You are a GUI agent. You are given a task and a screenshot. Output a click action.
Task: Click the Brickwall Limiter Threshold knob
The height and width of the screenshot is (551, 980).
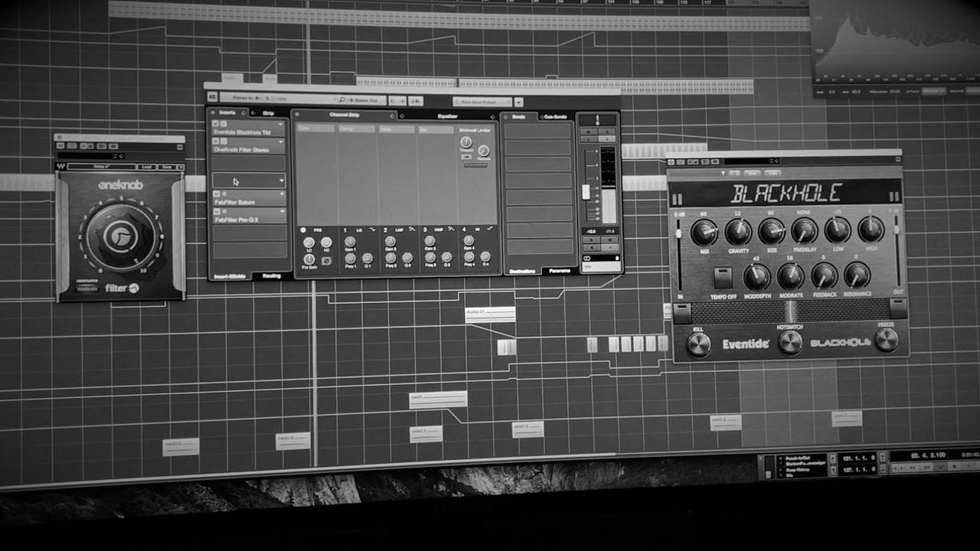(466, 142)
